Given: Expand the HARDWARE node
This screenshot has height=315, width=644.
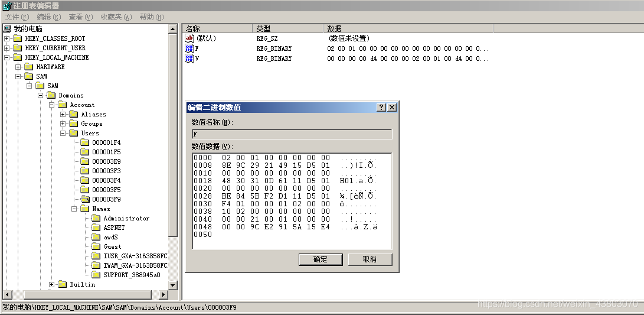Looking at the screenshot, I should pyautogui.click(x=18, y=67).
